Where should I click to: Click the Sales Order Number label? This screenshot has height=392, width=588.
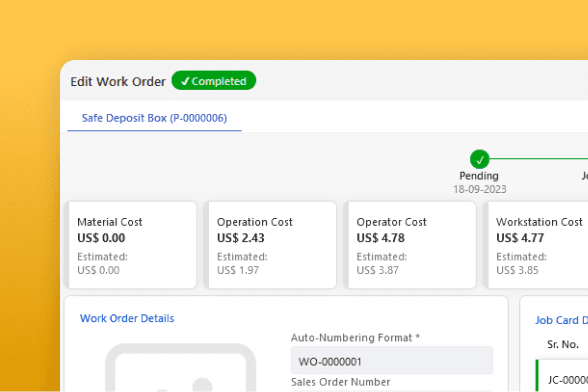(340, 382)
